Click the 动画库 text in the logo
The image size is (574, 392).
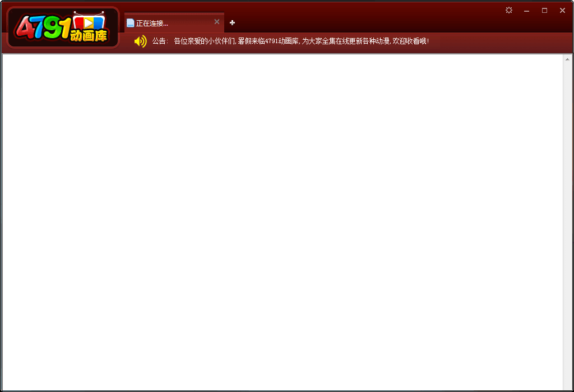tap(89, 36)
